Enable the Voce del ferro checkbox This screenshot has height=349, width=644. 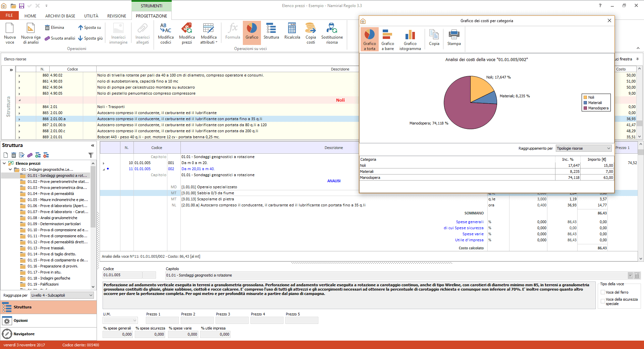603,292
